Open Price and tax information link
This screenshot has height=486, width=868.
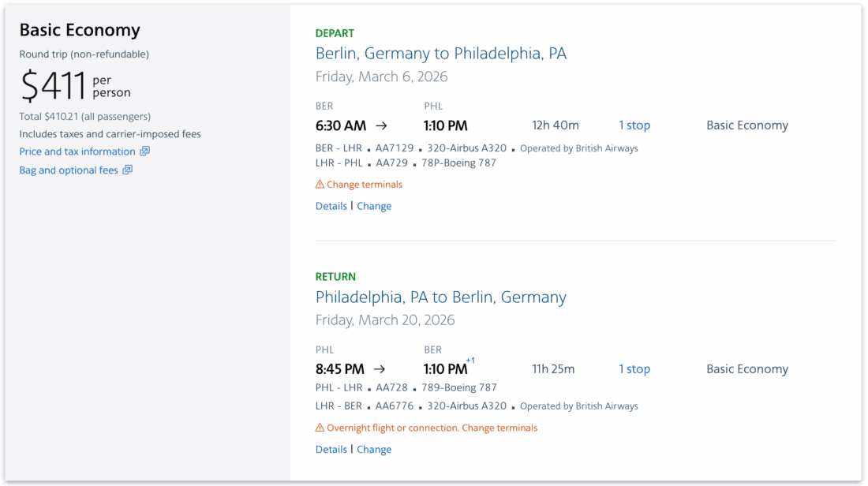click(x=77, y=151)
